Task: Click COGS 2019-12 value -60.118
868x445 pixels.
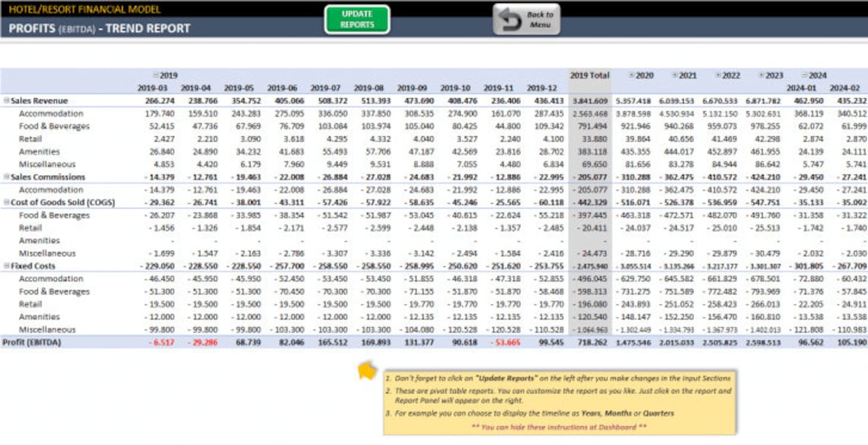Action: [545, 202]
